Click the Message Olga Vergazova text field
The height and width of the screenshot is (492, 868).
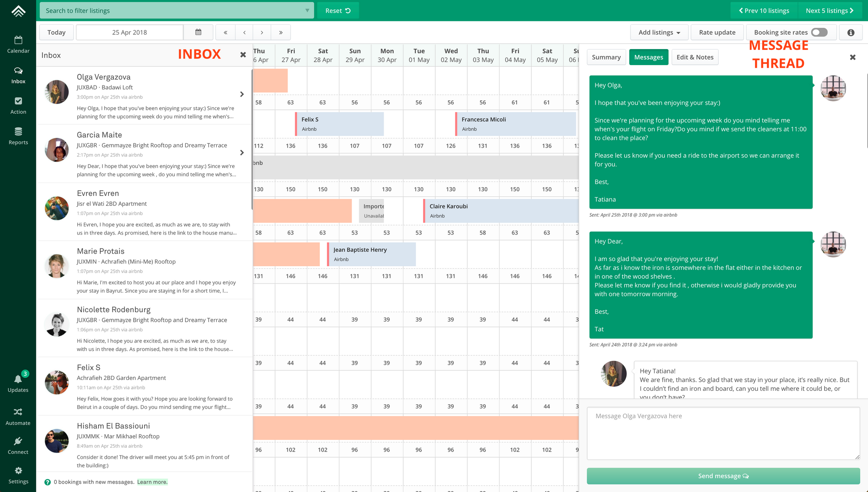(723, 433)
